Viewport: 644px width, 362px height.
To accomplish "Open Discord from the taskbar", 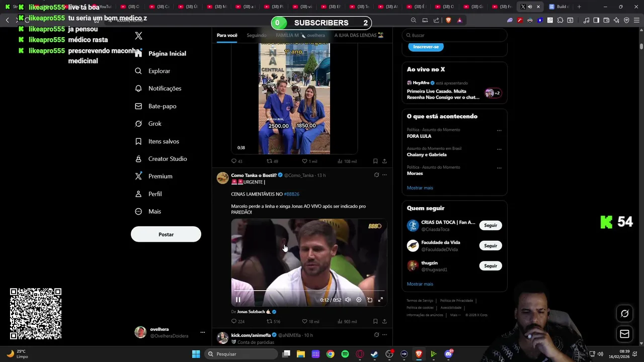I will (x=448, y=354).
